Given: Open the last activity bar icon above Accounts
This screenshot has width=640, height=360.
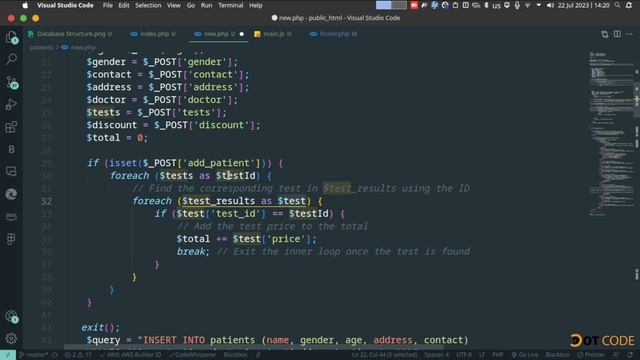Looking at the screenshot, I should 11,239.
